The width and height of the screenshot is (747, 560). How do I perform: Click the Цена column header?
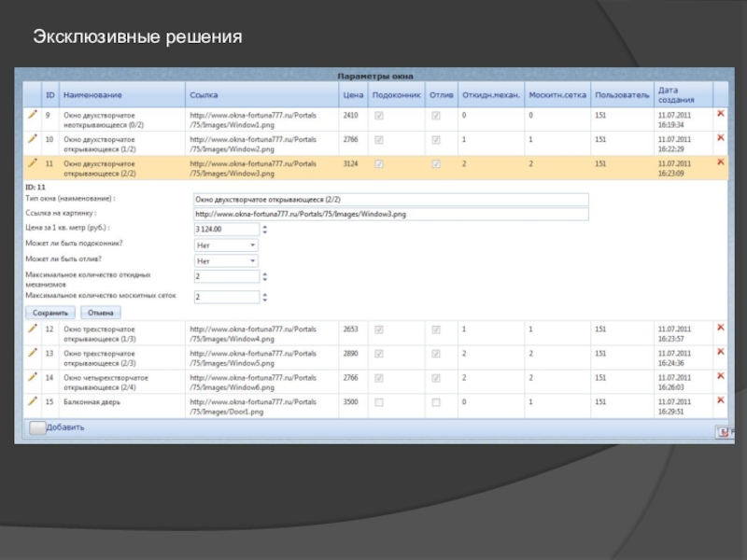[353, 95]
